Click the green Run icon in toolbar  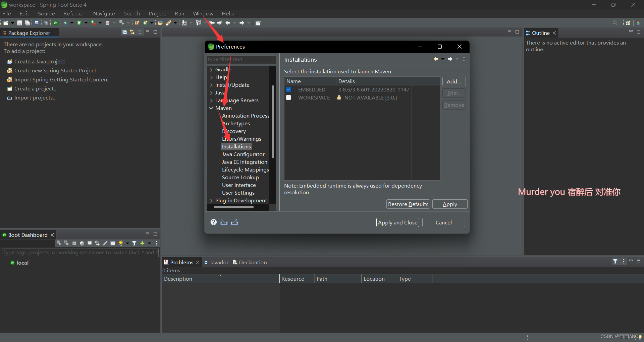tap(79, 23)
